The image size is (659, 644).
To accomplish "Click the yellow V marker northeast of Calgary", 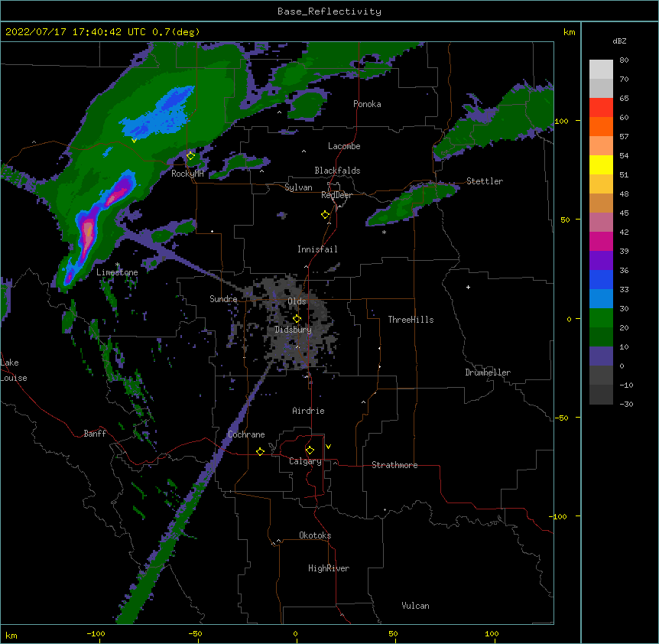I will (x=328, y=447).
